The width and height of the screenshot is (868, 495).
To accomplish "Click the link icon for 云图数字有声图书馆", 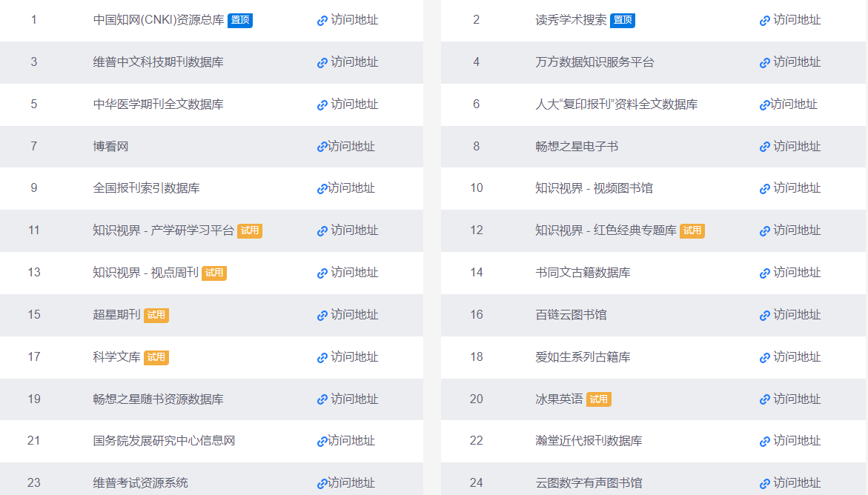I will point(764,484).
